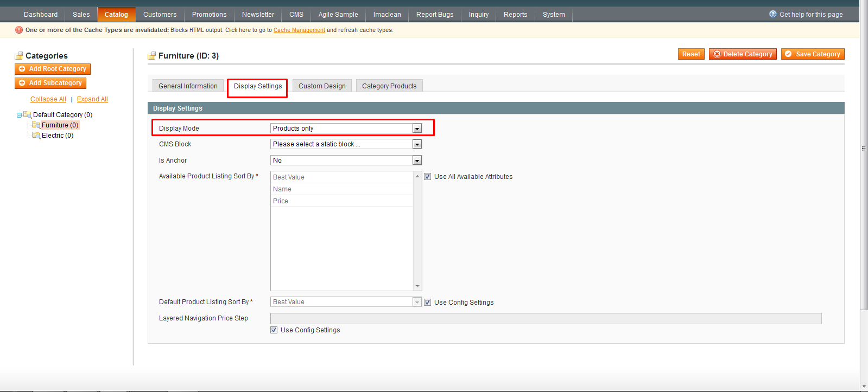The height and width of the screenshot is (392, 868).
Task: Click the Furniture tree folder icon
Action: click(x=36, y=125)
